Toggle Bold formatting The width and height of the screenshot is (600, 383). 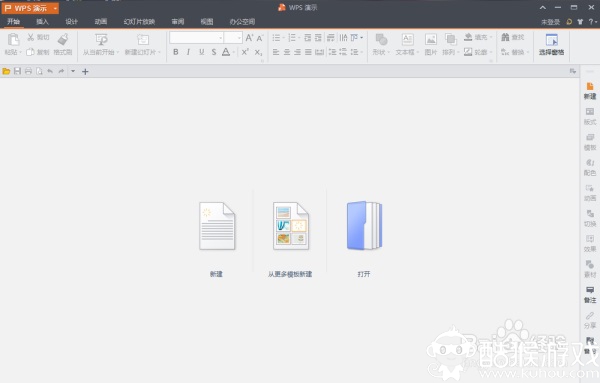tap(176, 52)
